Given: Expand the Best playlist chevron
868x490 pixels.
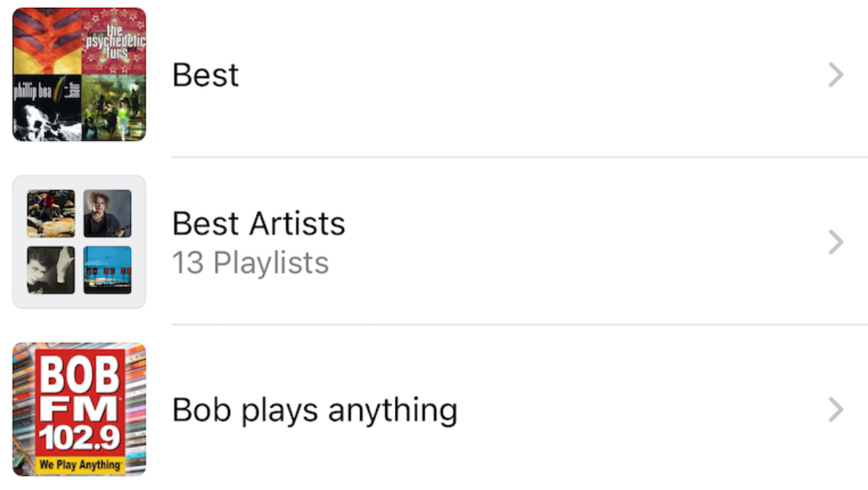Looking at the screenshot, I should point(835,75).
